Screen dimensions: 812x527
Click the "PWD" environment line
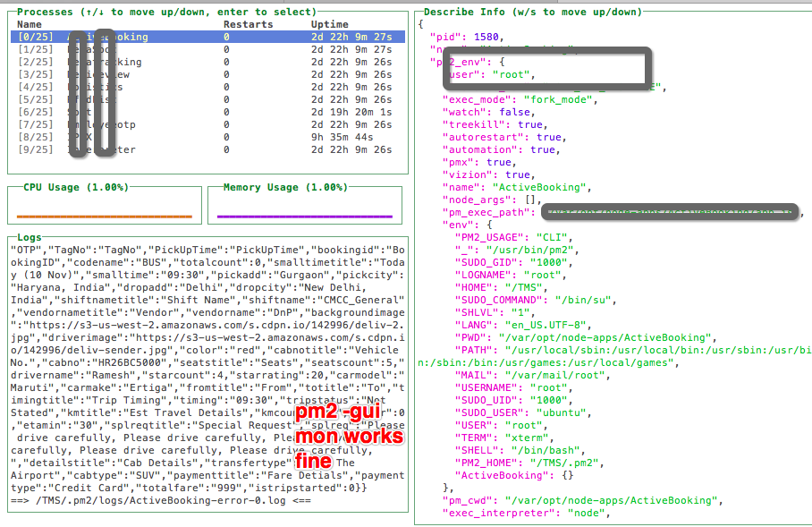pyautogui.click(x=586, y=337)
